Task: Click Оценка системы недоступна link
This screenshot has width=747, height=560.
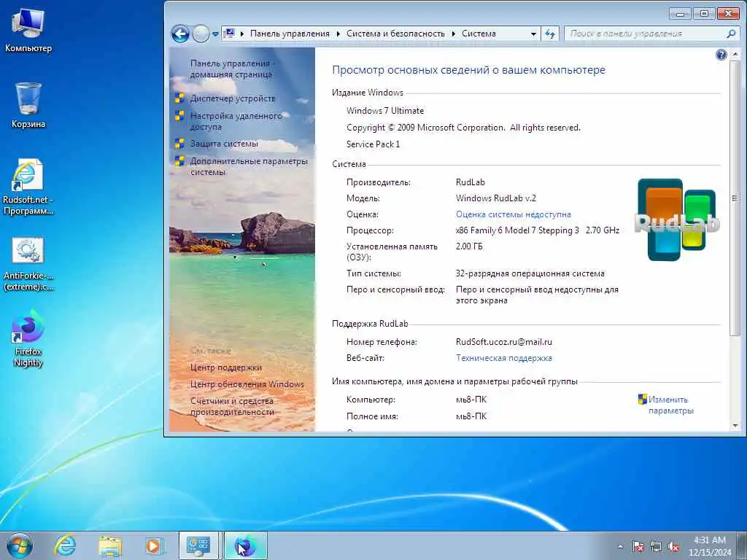Action: pos(513,214)
